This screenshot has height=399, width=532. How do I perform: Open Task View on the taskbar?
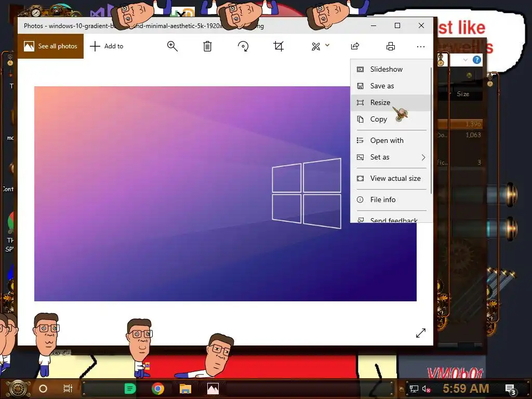(68, 389)
